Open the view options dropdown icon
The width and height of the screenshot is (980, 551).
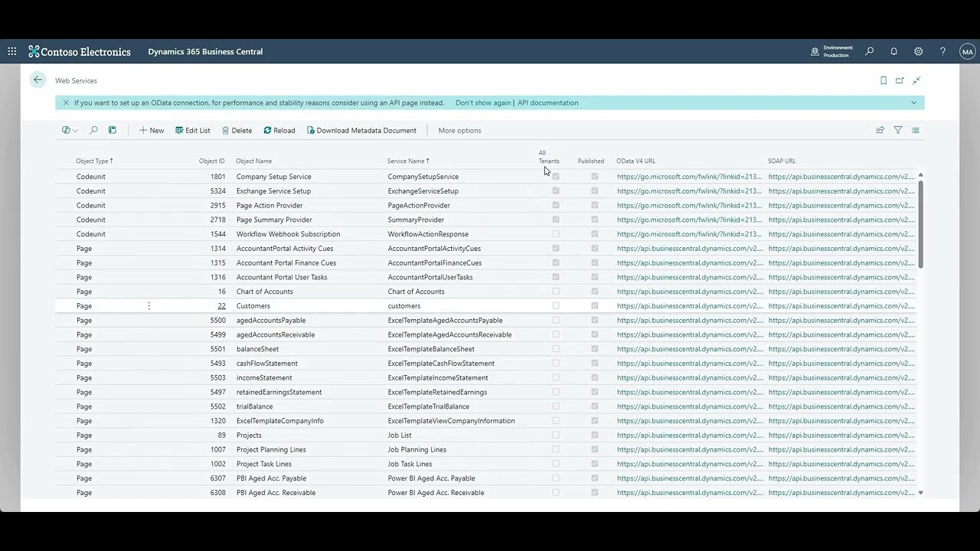pos(70,130)
